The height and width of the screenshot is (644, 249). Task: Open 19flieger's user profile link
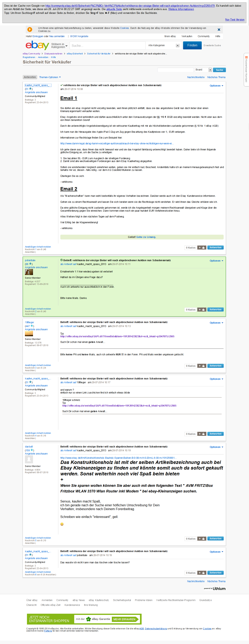pos(30,322)
